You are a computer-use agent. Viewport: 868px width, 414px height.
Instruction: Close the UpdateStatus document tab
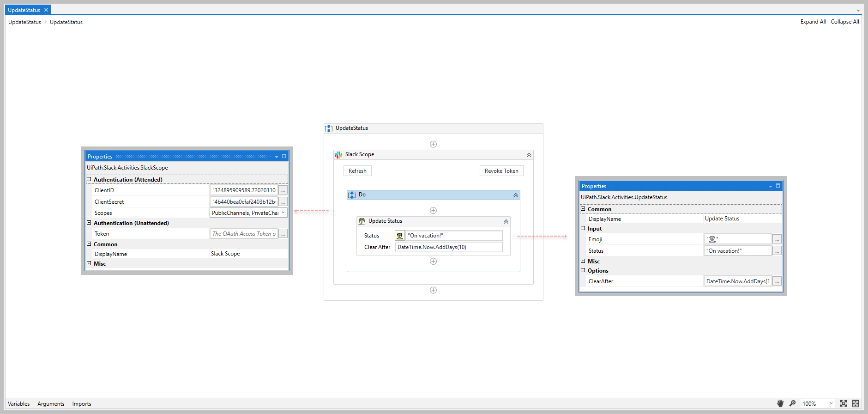click(46, 10)
